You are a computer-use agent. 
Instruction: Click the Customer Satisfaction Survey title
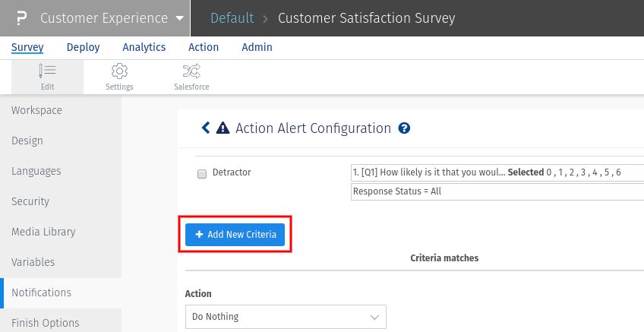point(366,18)
